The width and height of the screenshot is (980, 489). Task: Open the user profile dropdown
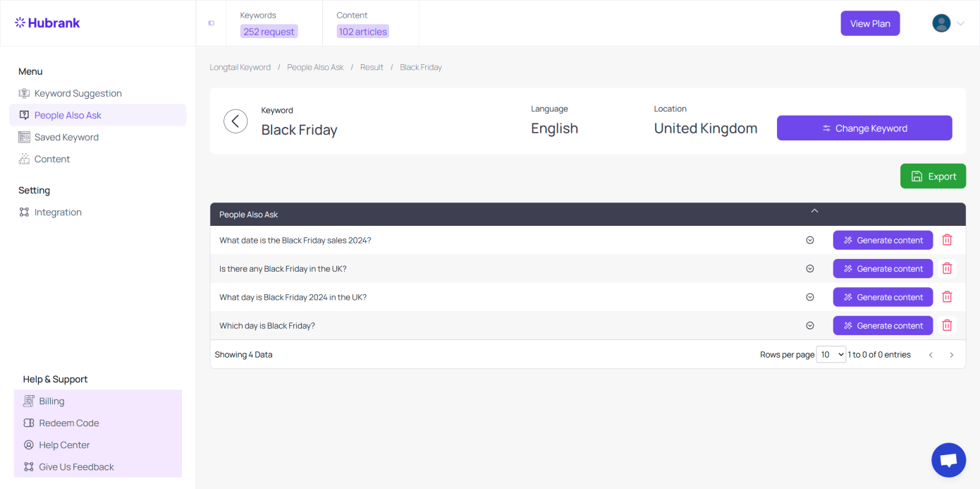click(948, 23)
